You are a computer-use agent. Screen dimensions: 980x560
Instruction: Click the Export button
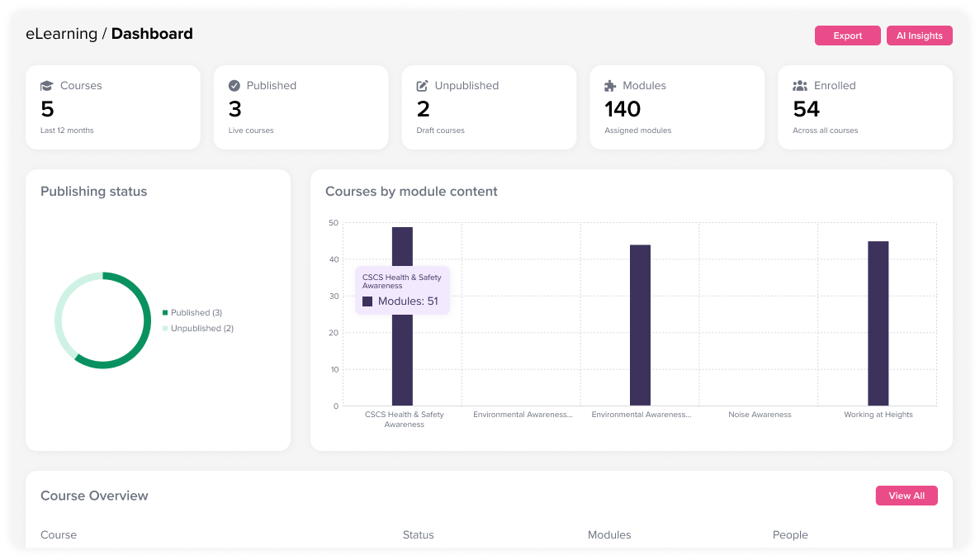(847, 36)
